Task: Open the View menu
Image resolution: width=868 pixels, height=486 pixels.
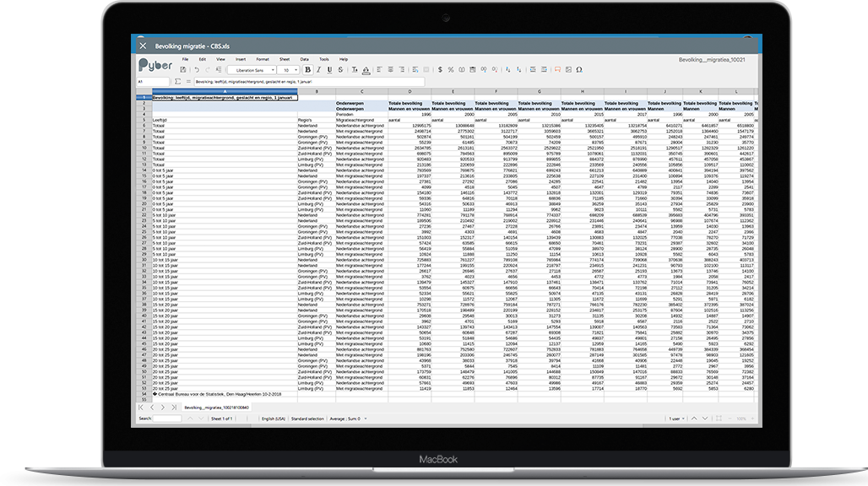Action: [x=220, y=59]
